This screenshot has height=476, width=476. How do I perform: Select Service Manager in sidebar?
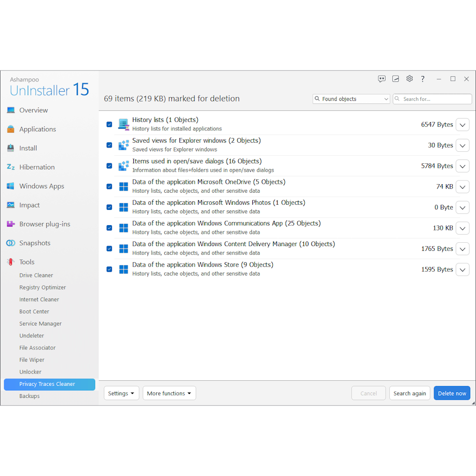(x=40, y=324)
